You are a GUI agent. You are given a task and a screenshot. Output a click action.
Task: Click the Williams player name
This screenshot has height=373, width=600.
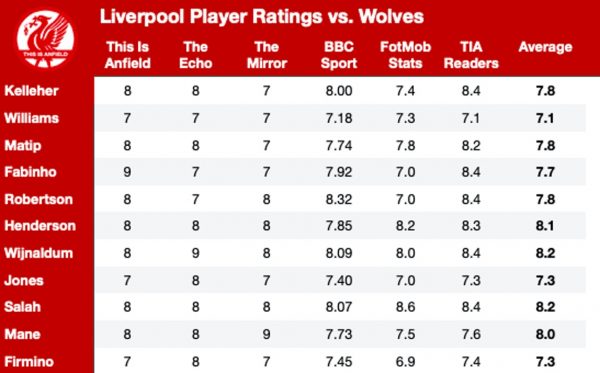point(31,118)
